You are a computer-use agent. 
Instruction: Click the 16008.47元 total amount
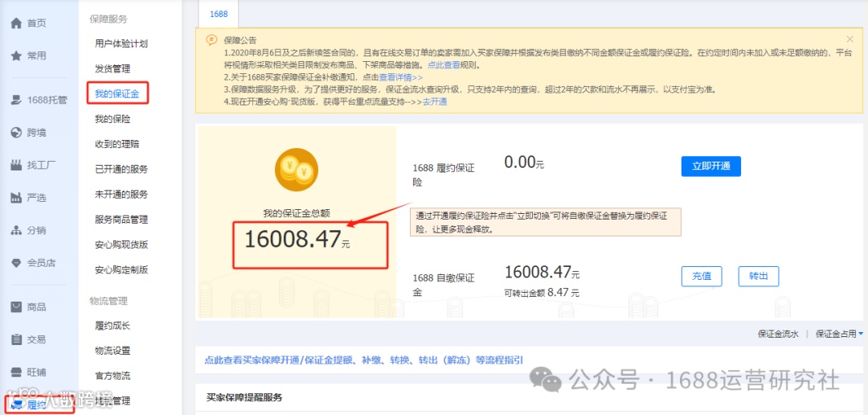click(x=297, y=240)
